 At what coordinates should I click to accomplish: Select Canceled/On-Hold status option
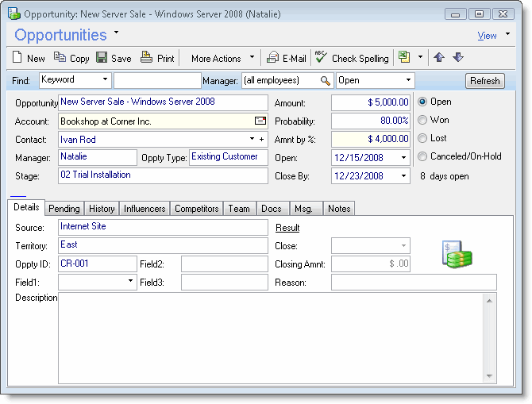[x=422, y=156]
